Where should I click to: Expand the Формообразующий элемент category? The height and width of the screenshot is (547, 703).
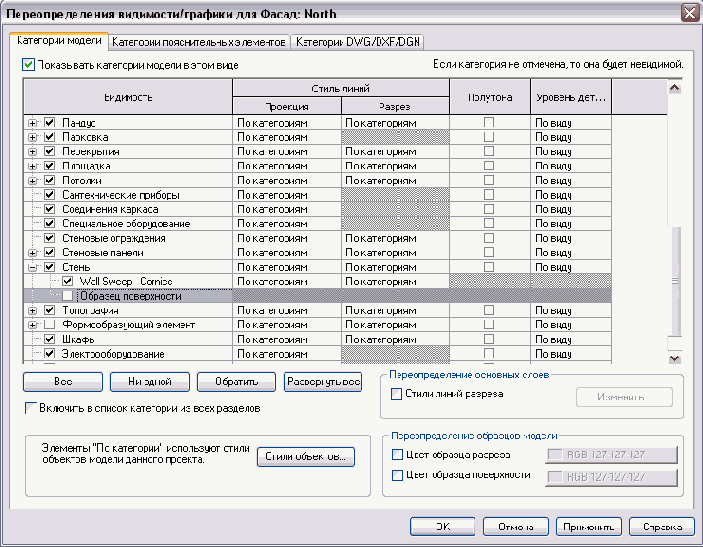[x=32, y=325]
